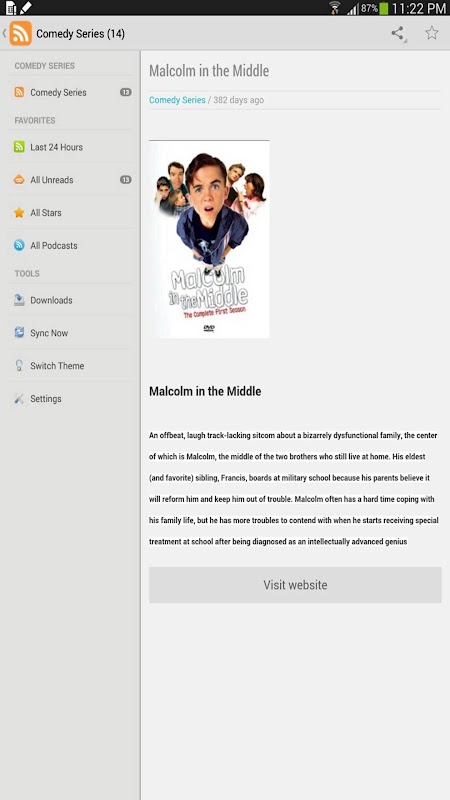Open Settings from the sidebar
The height and width of the screenshot is (800, 450).
pos(70,398)
